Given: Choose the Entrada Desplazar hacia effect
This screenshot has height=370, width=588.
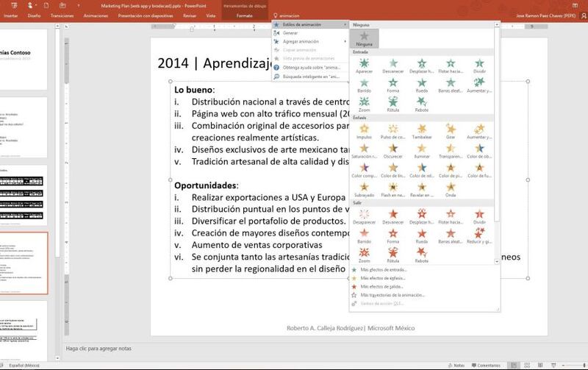Looking at the screenshot, I should click(422, 66).
